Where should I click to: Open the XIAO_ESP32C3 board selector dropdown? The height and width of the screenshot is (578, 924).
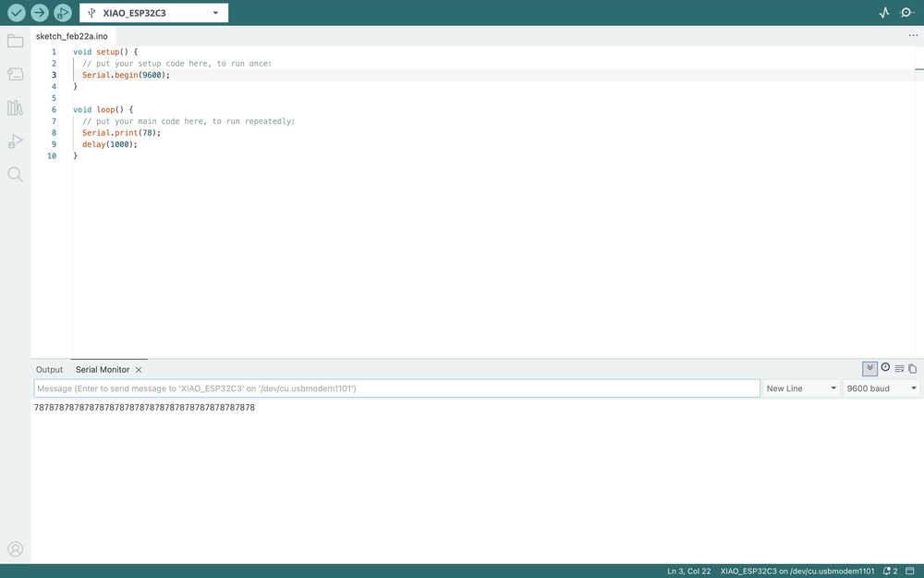(153, 12)
